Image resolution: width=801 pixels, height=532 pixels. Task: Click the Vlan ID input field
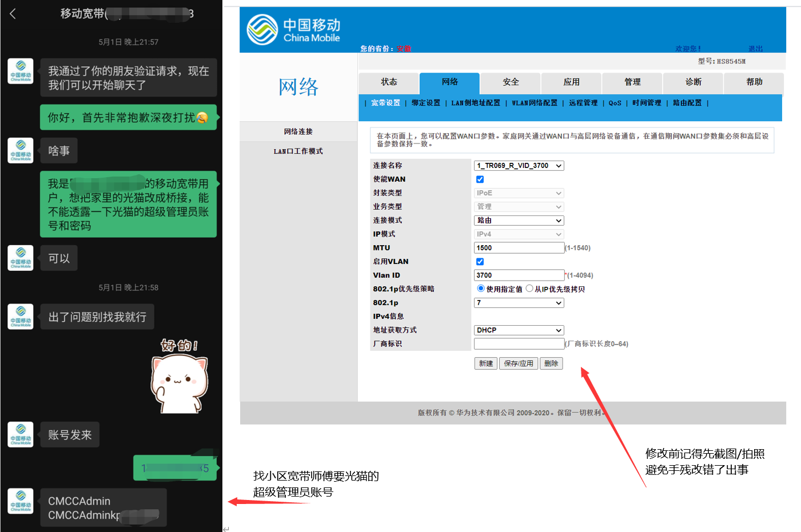pos(519,275)
